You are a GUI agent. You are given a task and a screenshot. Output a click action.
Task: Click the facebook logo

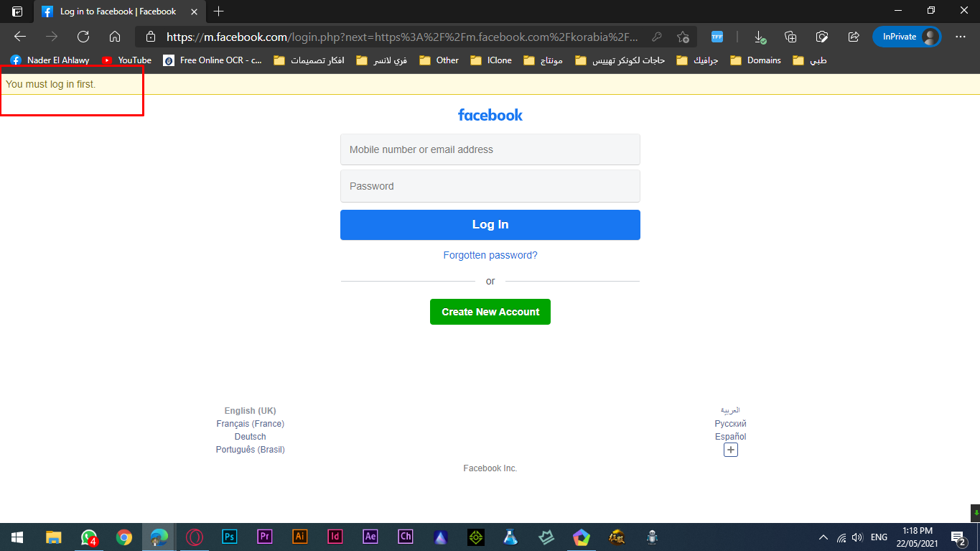(x=490, y=115)
